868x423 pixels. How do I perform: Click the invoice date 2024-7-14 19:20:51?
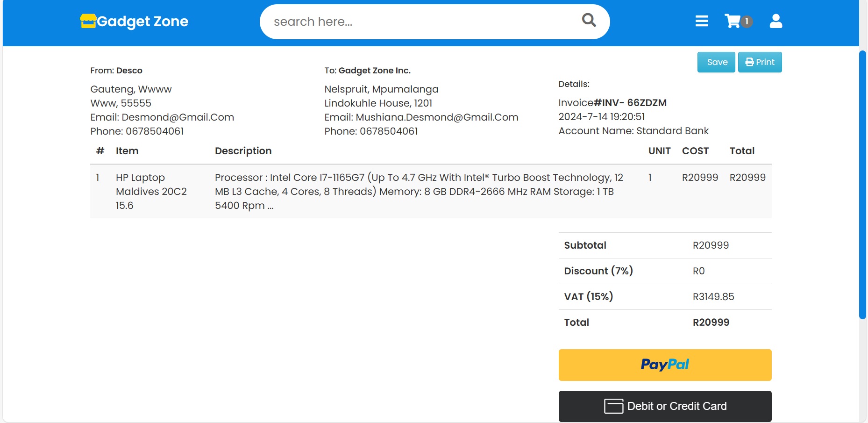tap(602, 117)
